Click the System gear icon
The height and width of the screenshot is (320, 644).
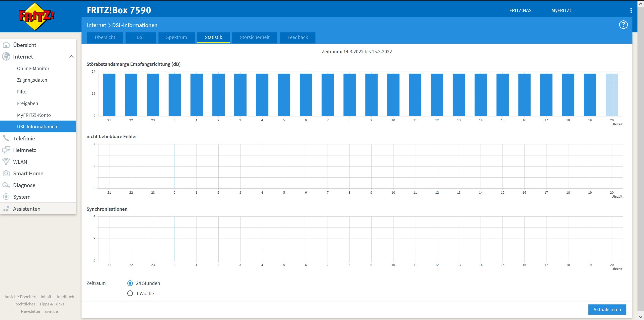(6, 197)
